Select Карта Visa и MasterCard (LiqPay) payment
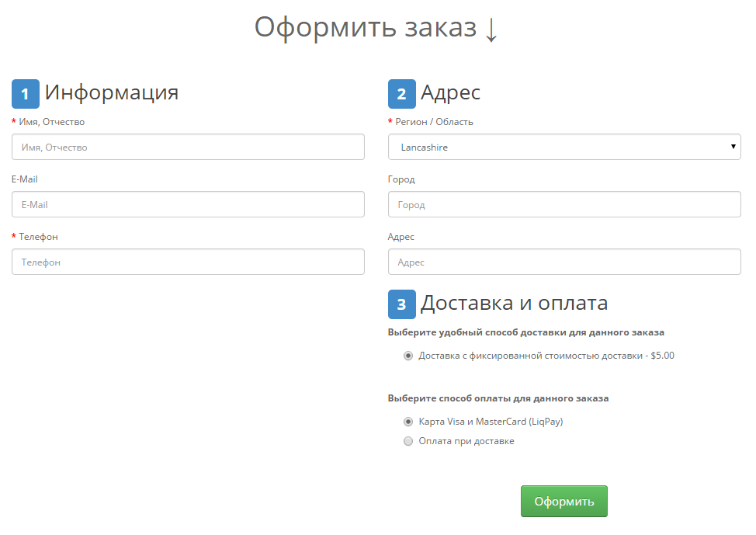This screenshot has height=535, width=756. [408, 421]
